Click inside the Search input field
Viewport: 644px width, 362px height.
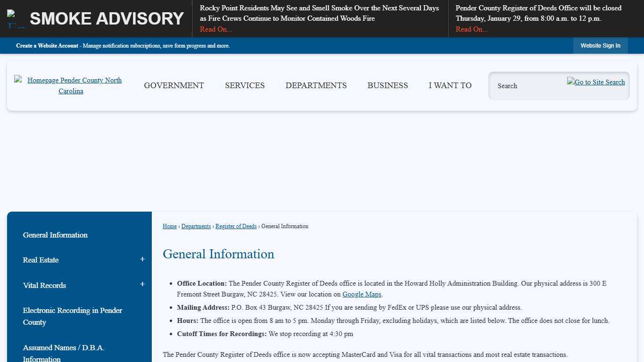click(x=528, y=86)
